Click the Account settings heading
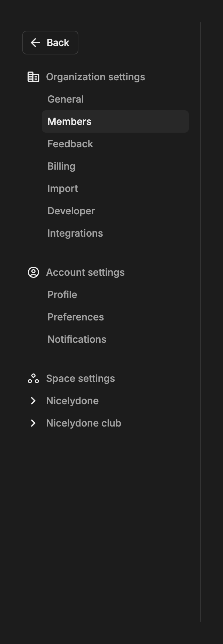 point(86,272)
